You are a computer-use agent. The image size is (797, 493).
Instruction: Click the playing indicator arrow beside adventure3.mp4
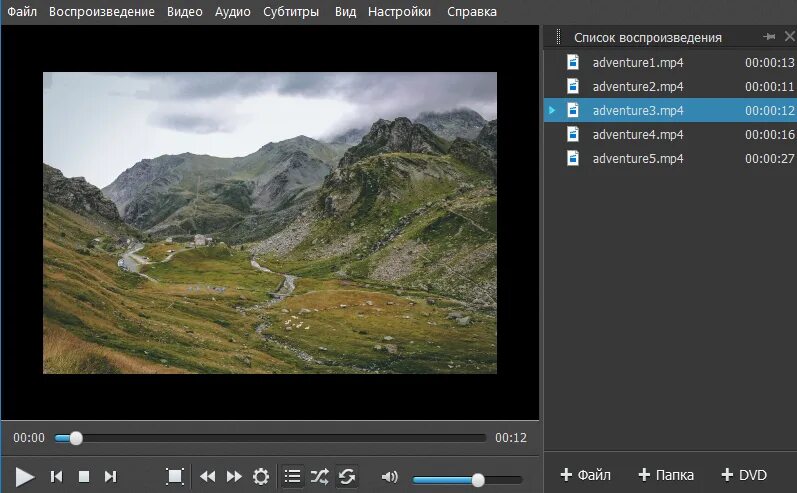[x=552, y=110]
